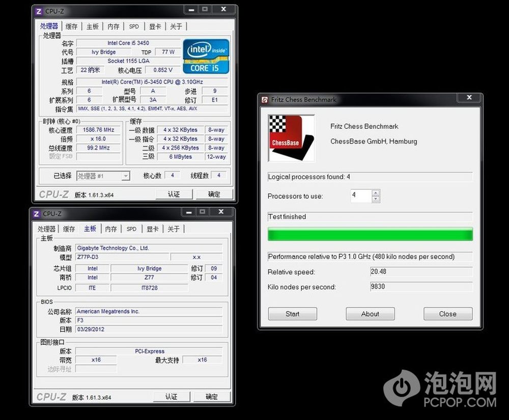Close the bottom CPU-Z window
The image size is (509, 420).
(221, 212)
